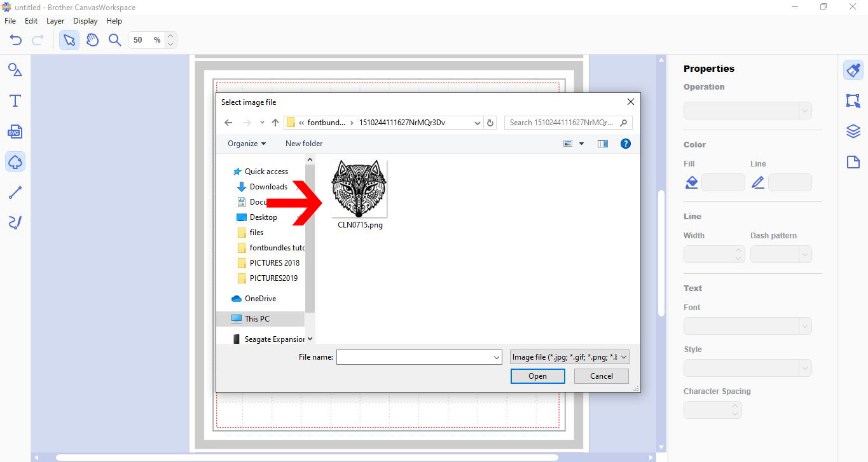This screenshot has height=462, width=868.
Task: Activate the Pan hand tool
Action: (x=92, y=40)
